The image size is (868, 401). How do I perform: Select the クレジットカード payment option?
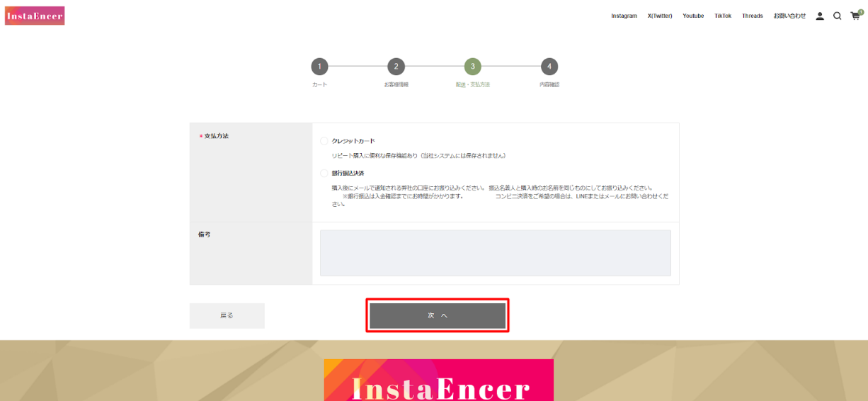click(325, 141)
